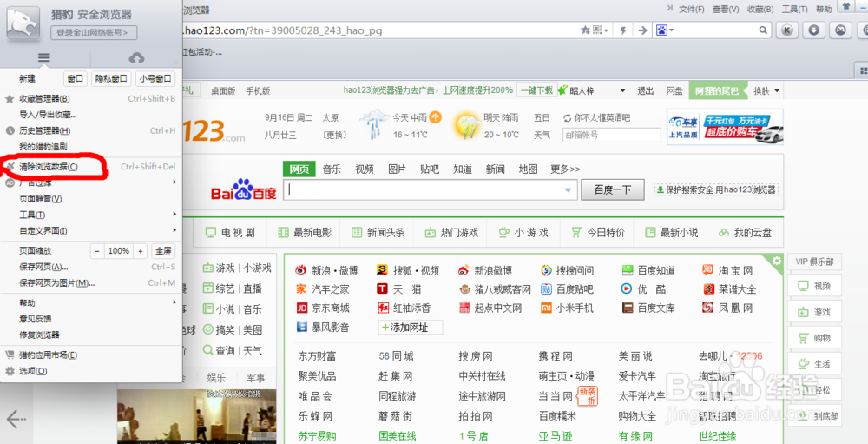Open 收藏(B) in top menu bar
The height and width of the screenshot is (444, 868).
760,9
